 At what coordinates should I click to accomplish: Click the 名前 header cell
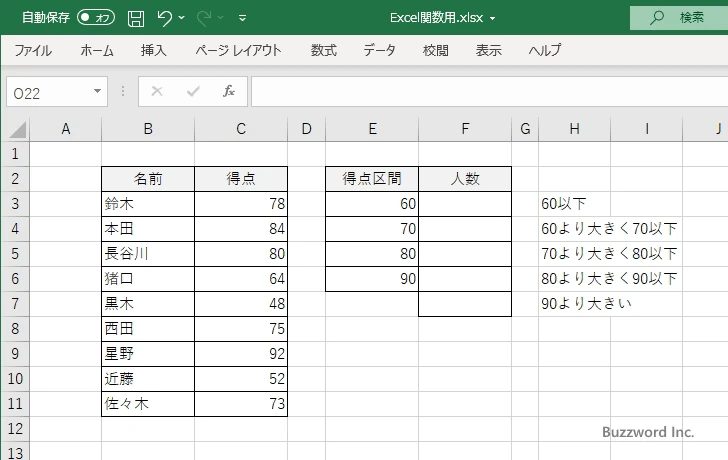148,179
